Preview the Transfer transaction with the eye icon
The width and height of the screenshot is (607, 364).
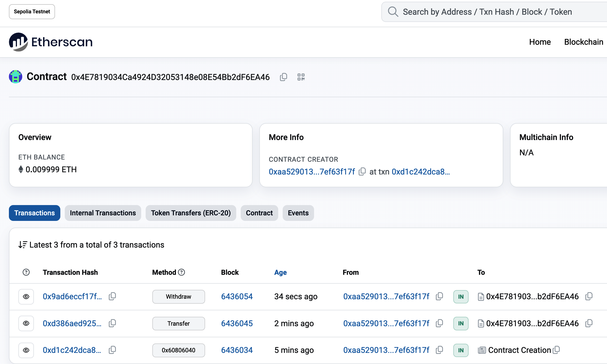tap(26, 323)
